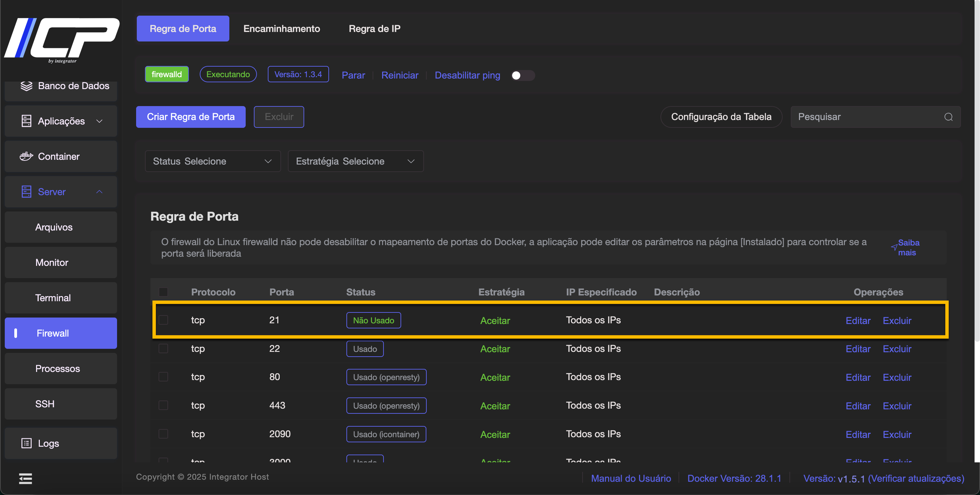Click the Criar Regra de Porta button

191,117
